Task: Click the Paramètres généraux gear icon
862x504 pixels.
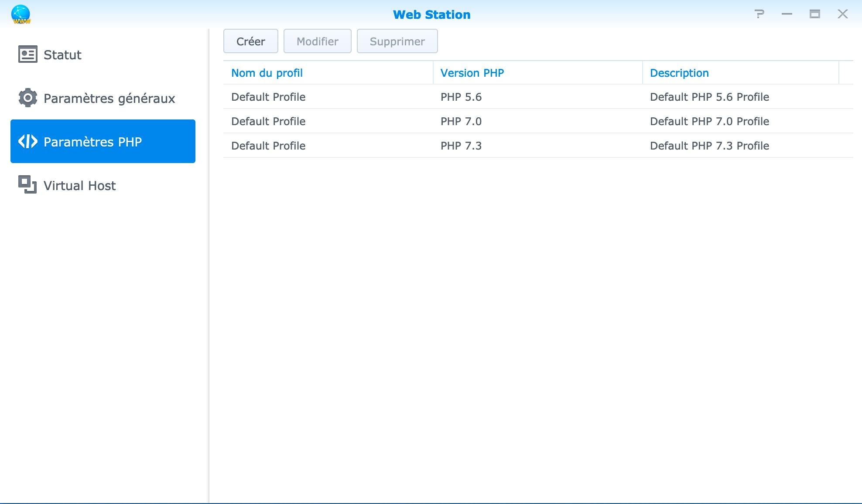Action: click(27, 98)
